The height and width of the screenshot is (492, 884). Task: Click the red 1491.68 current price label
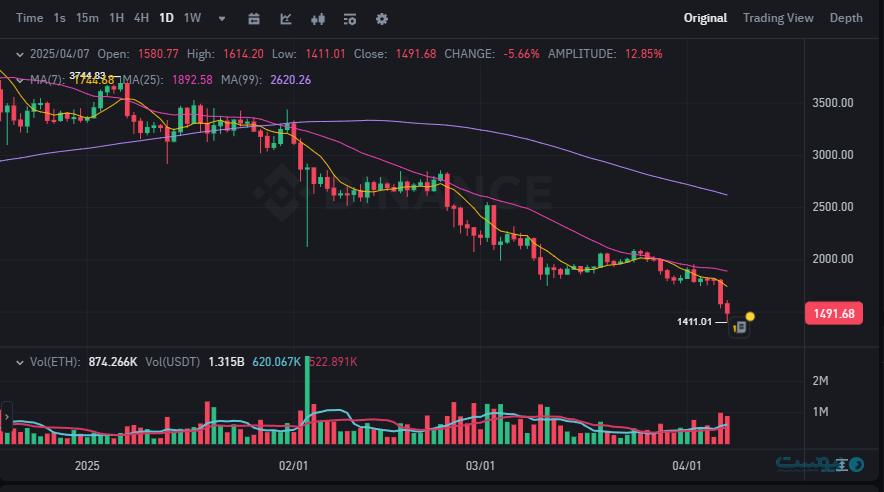(x=833, y=314)
